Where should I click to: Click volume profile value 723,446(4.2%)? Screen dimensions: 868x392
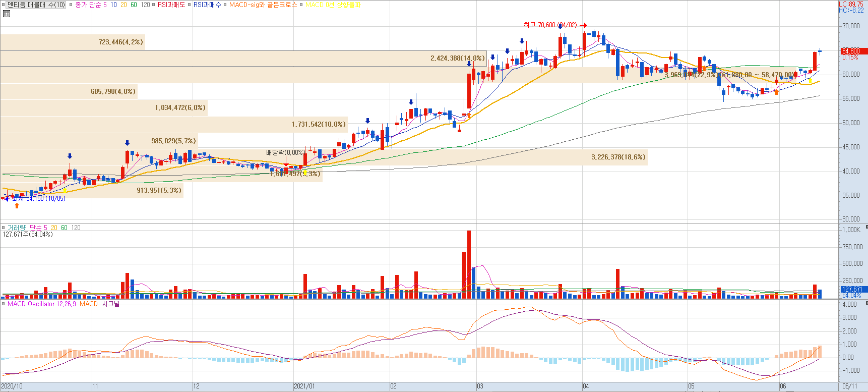(x=120, y=42)
